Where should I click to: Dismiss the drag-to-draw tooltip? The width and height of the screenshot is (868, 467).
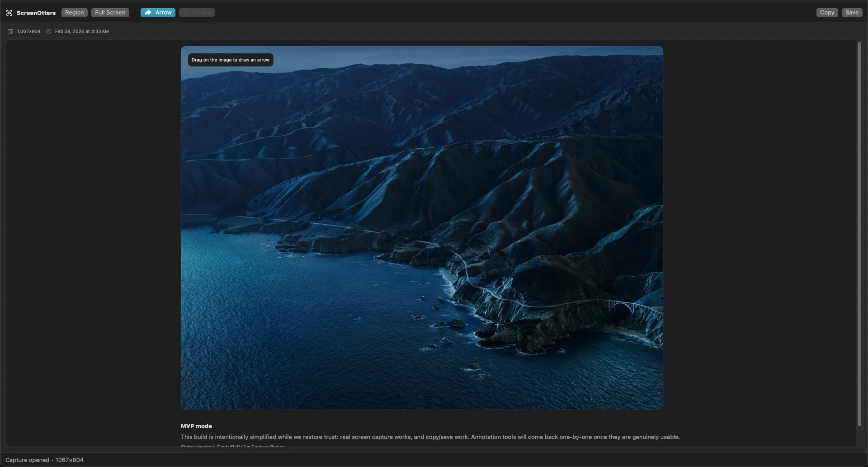(x=231, y=60)
